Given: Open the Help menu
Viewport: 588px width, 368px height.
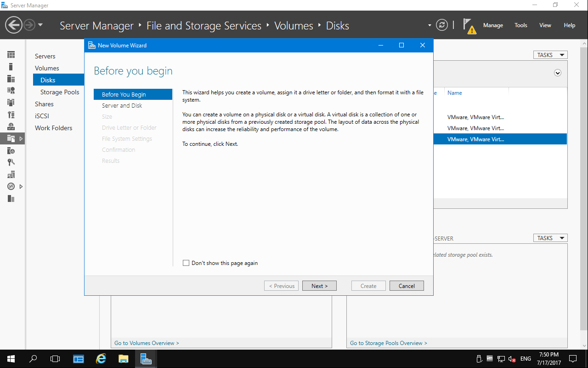Looking at the screenshot, I should point(570,25).
